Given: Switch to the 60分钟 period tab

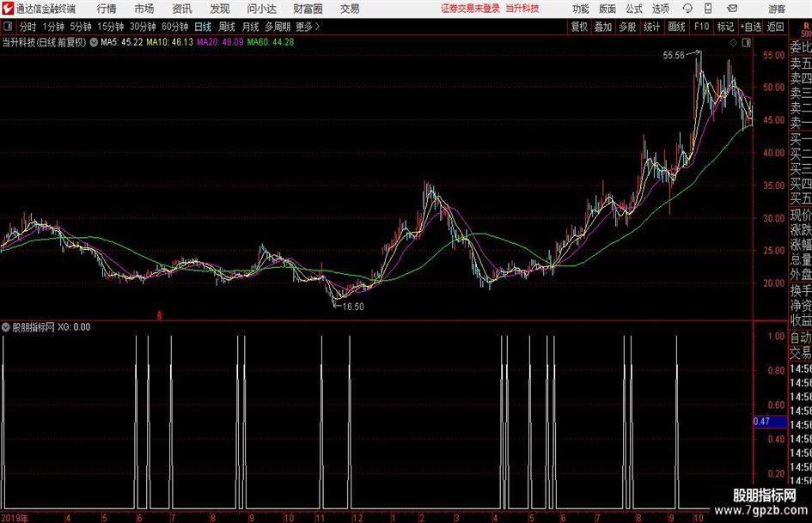Looking at the screenshot, I should pos(175,27).
